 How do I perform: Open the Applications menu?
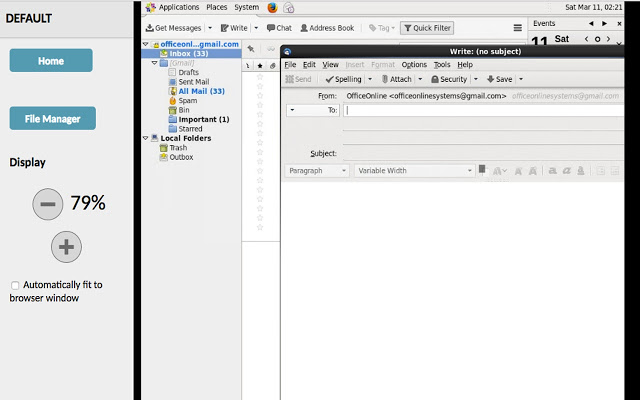tap(179, 7)
